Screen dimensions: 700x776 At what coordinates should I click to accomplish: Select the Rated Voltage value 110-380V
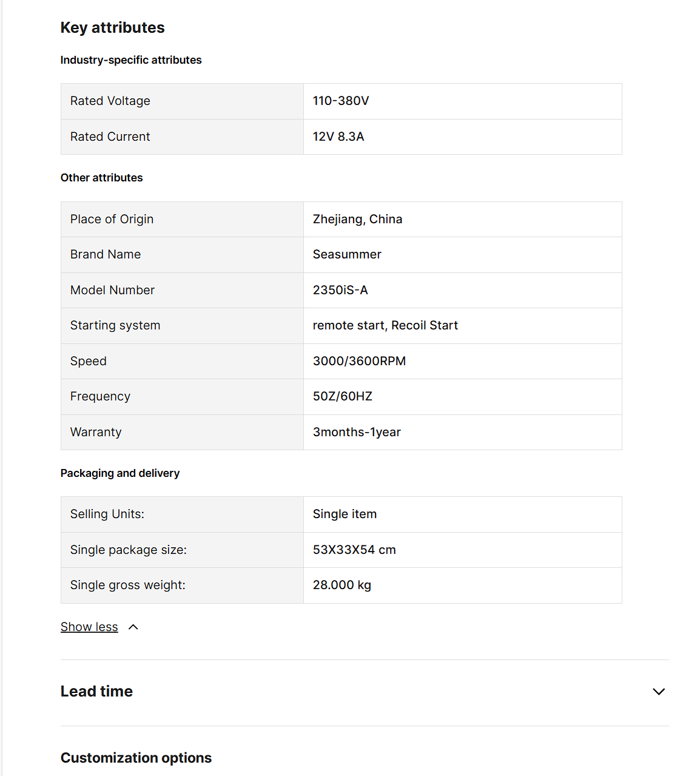341,101
